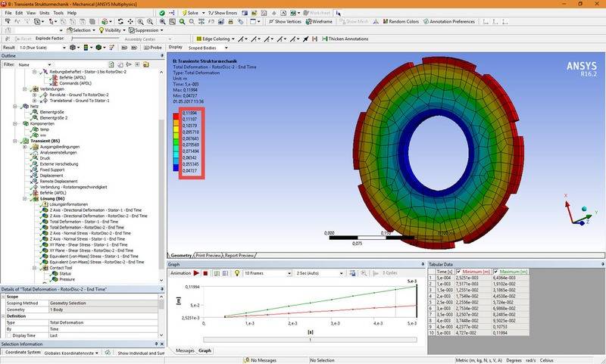Select the Box Zoom tool icon
Image resolution: width=606 pixels, height=364 pixels.
coord(150,22)
